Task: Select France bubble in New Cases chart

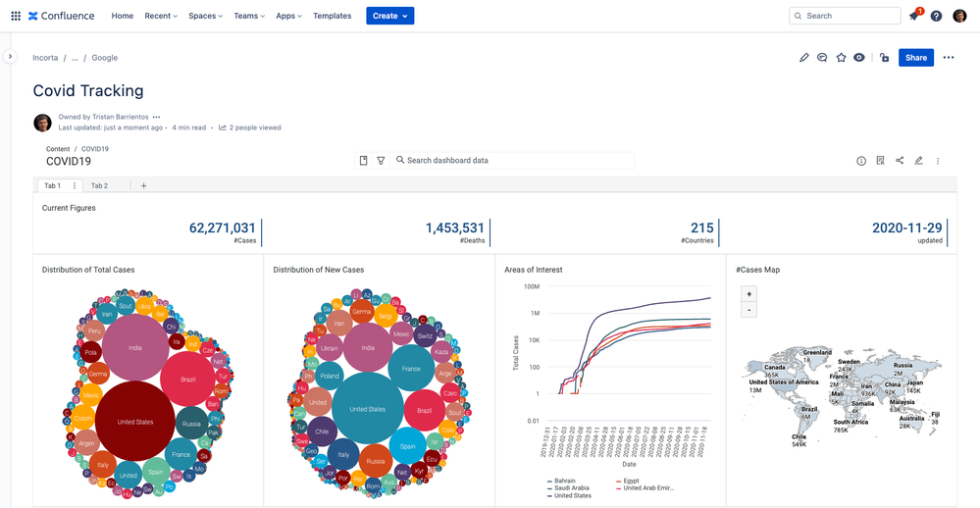Action: [x=411, y=369]
